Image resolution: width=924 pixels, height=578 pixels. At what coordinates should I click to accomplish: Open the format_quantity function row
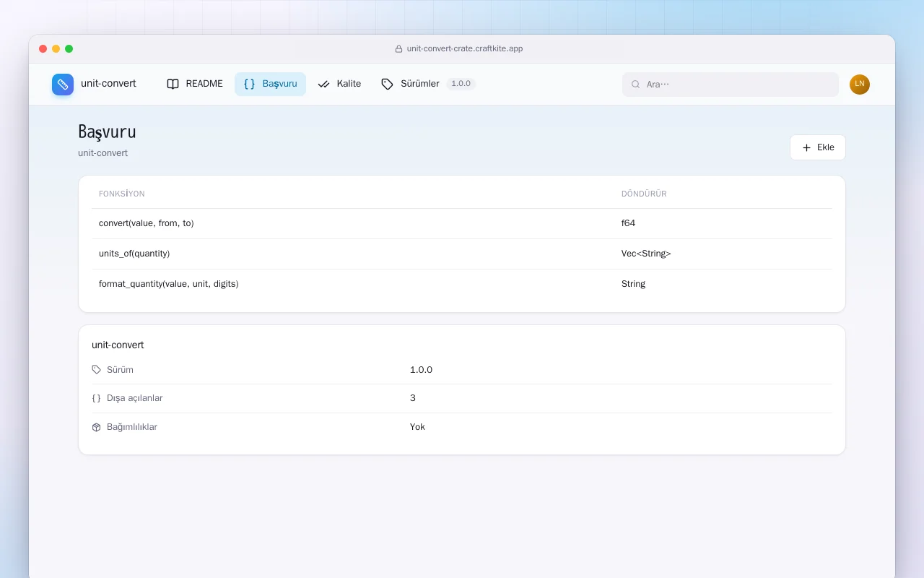point(462,284)
